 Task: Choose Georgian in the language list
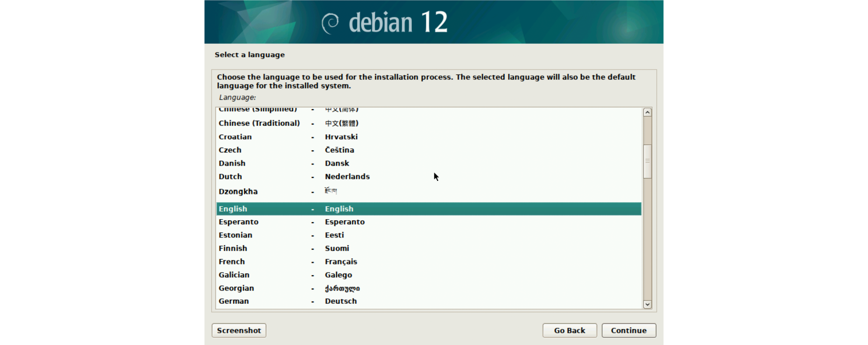[x=236, y=288]
